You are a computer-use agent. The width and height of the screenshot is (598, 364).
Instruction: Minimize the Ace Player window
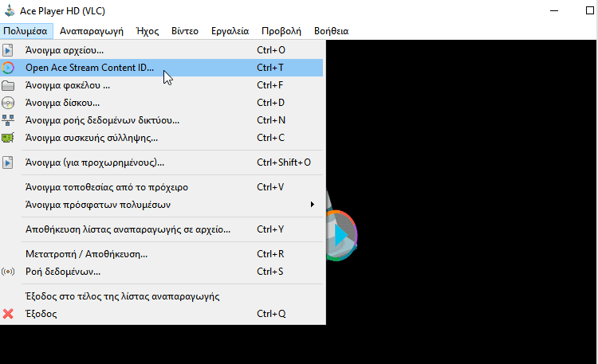[554, 10]
